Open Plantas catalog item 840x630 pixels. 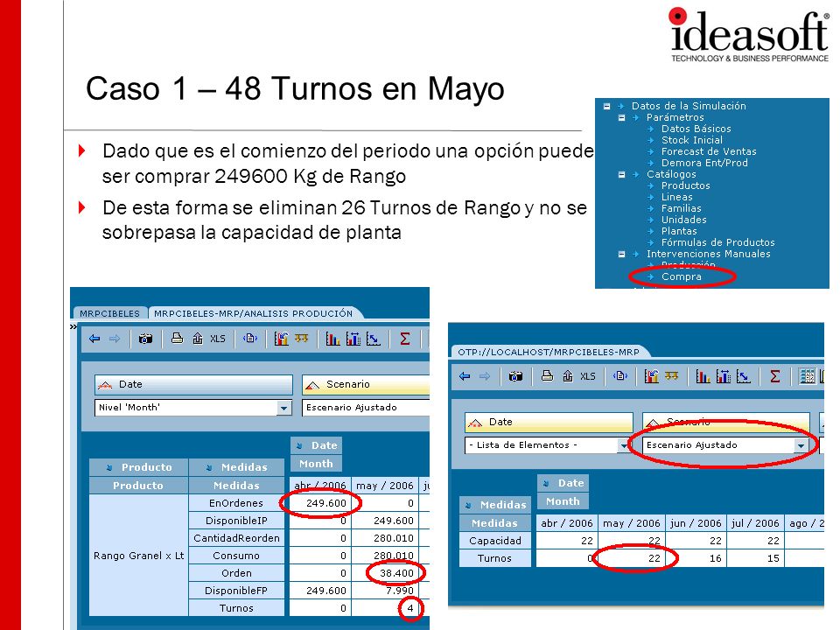pos(679,231)
